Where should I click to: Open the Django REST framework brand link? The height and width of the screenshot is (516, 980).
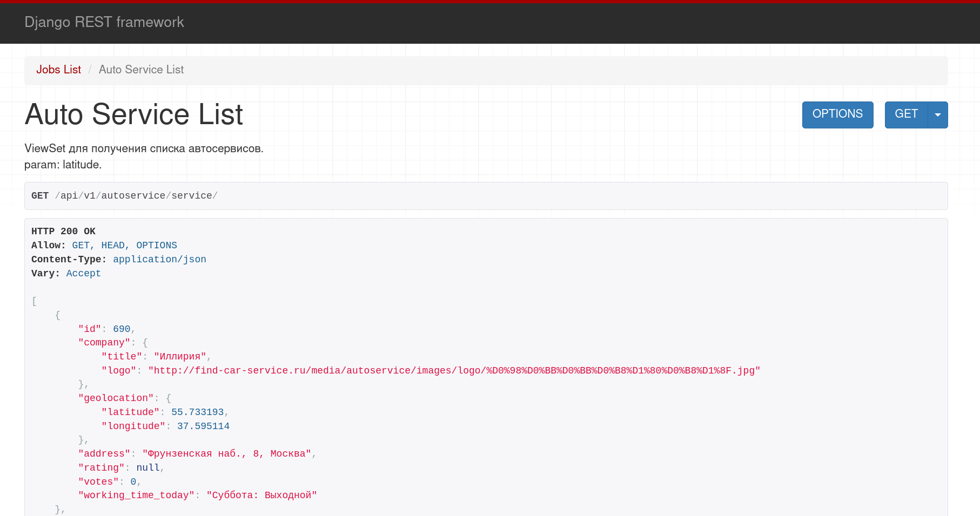coord(104,22)
